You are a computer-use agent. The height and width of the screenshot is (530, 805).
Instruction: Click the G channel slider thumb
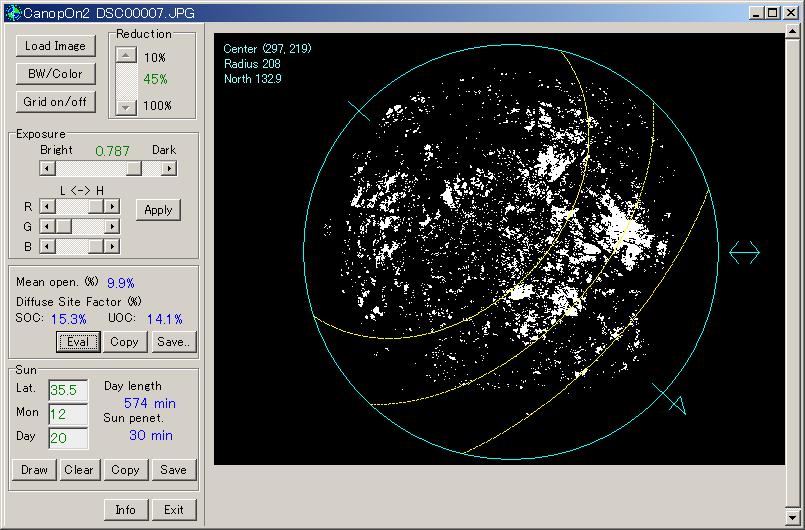click(x=64, y=226)
